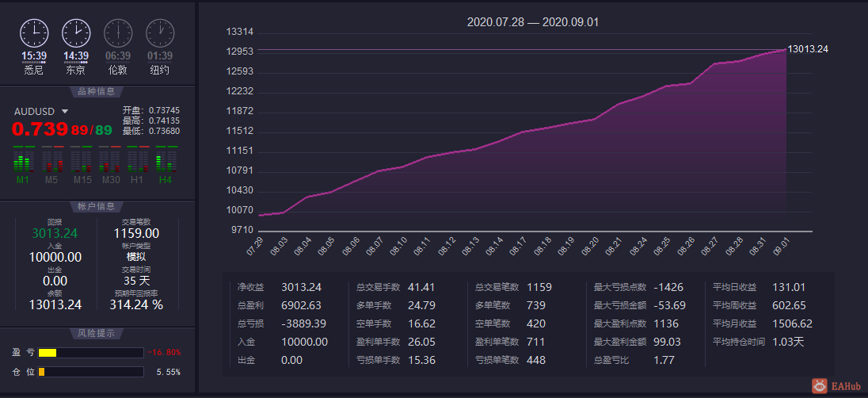Select the H1 timeframe indicator bars
The image size is (868, 398).
pyautogui.click(x=138, y=159)
